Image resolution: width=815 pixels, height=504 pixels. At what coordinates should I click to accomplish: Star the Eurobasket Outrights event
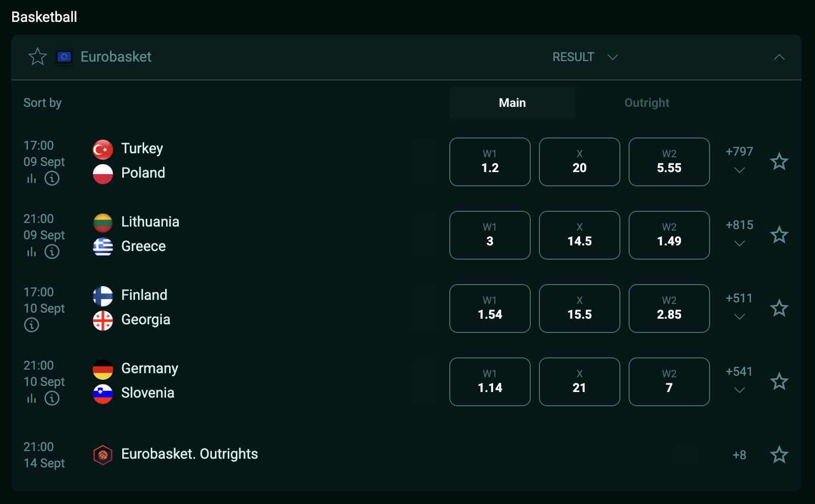(779, 455)
